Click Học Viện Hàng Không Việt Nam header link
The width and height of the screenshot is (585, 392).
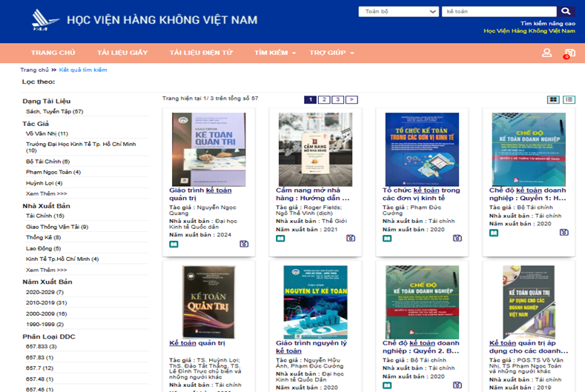(x=529, y=31)
